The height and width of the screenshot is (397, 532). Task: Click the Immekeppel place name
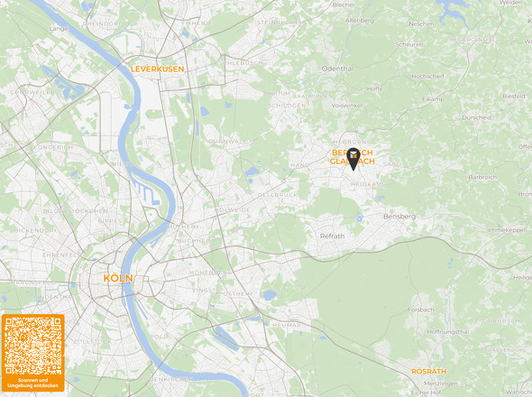(506, 230)
